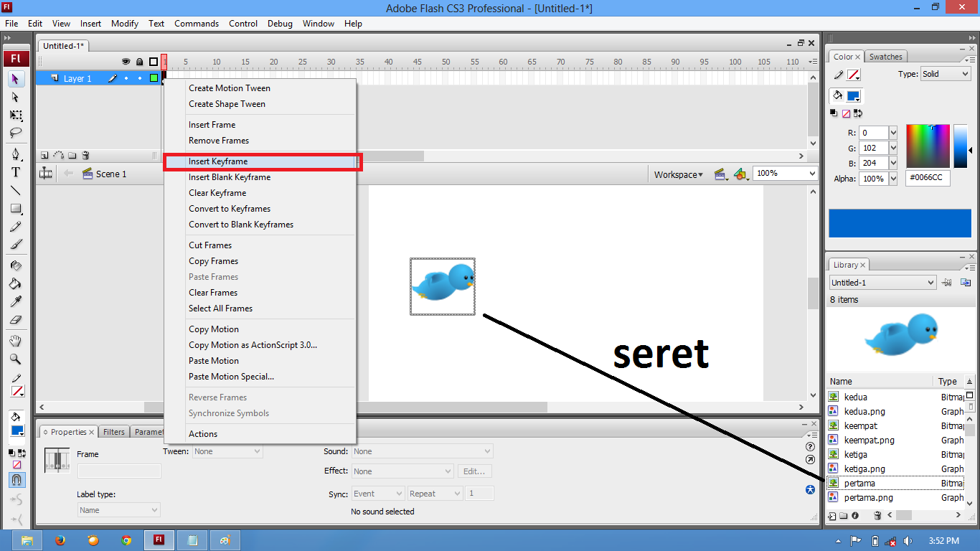The height and width of the screenshot is (551, 980).
Task: Click Insert Layer Folder icon
Action: click(x=72, y=155)
